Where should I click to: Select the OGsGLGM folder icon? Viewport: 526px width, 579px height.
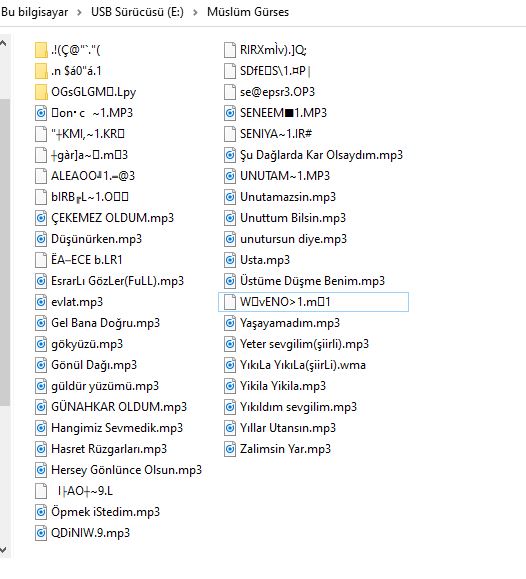click(41, 92)
